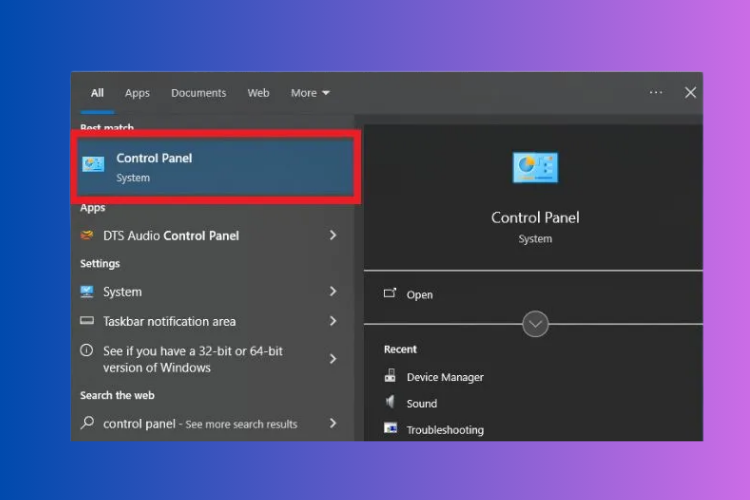750x500 pixels.
Task: Expand DTS Audio Control Panel chevron
Action: 333,235
